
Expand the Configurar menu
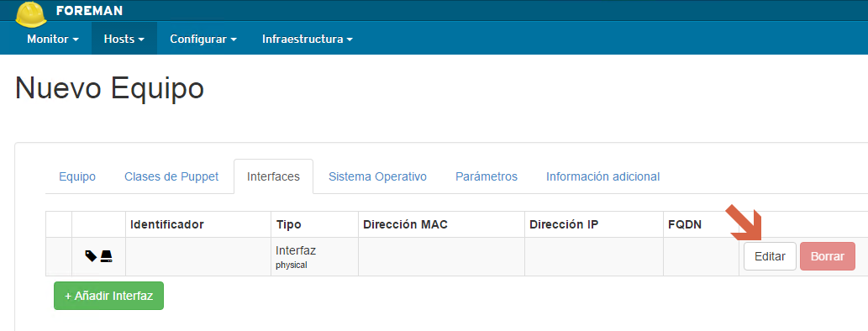203,39
